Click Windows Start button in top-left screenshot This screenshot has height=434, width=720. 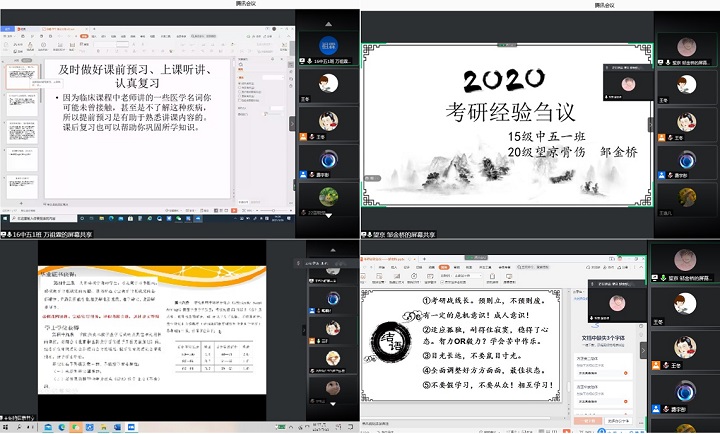[x=5, y=217]
